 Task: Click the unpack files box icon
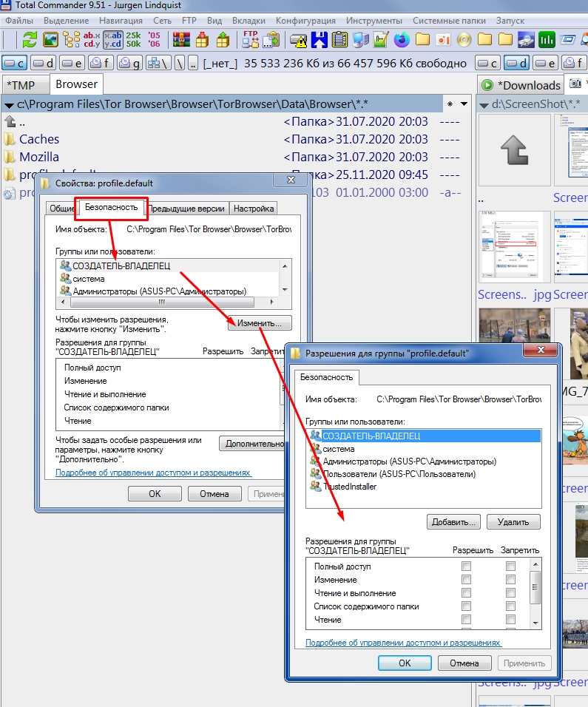(223, 40)
